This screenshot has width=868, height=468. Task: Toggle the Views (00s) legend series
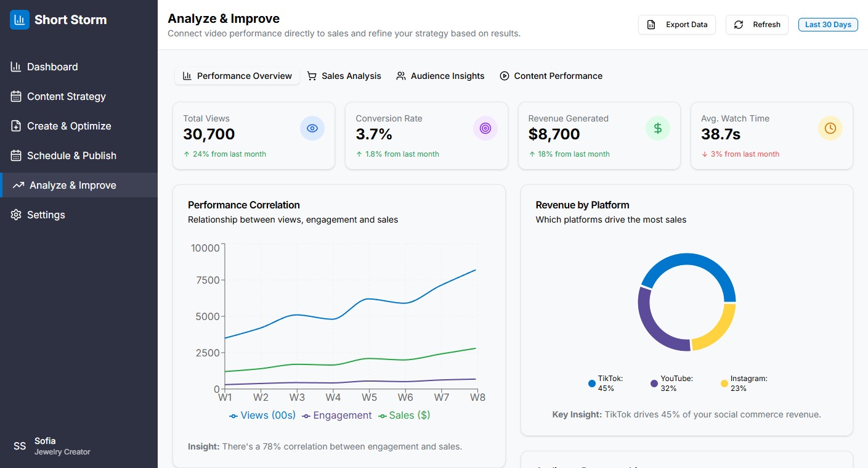[262, 416]
